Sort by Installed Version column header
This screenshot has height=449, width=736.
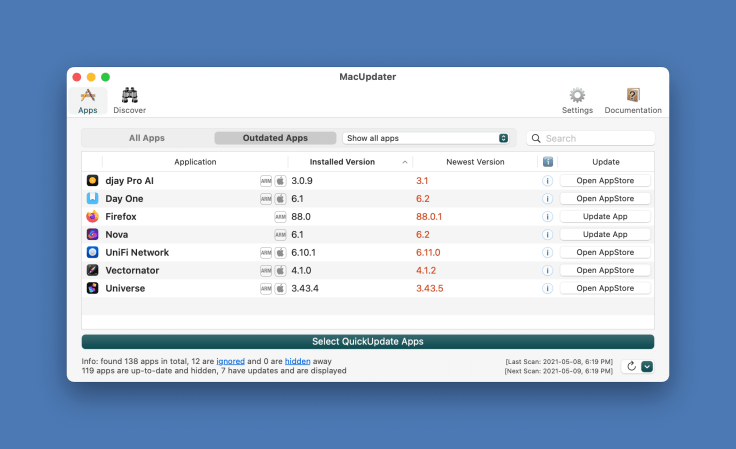[x=350, y=162]
